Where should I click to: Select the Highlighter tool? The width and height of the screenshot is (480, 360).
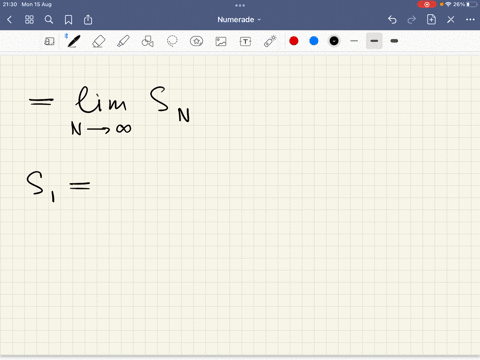(123, 41)
